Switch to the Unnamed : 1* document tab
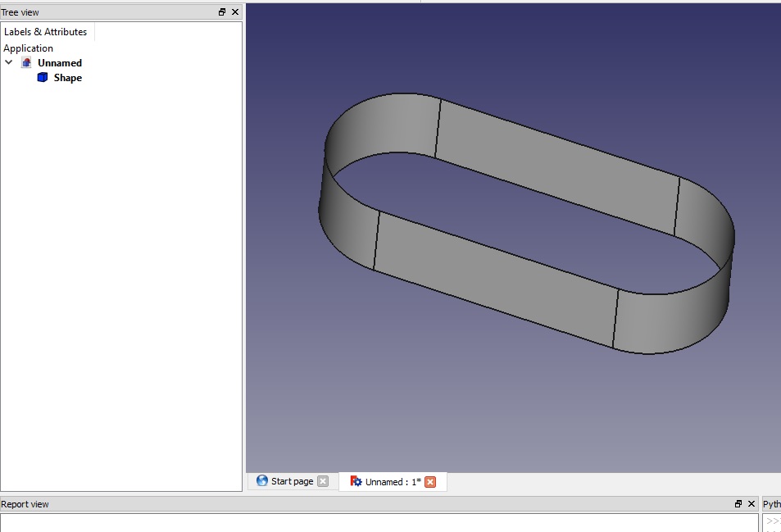Image resolution: width=781 pixels, height=532 pixels. (392, 481)
